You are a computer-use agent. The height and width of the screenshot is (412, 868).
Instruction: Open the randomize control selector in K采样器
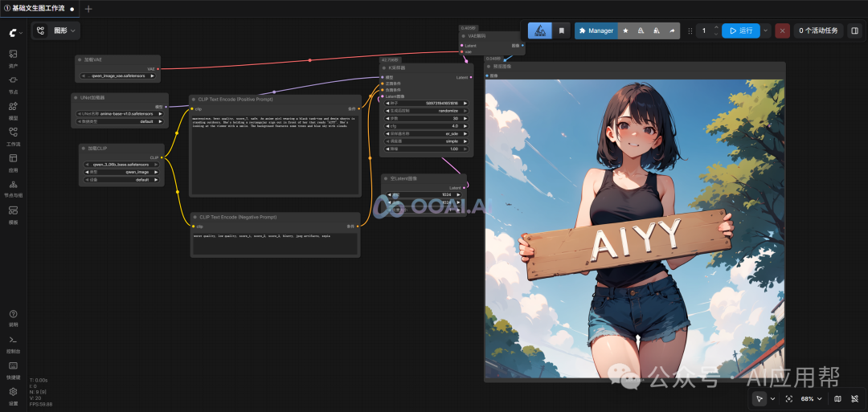[426, 111]
